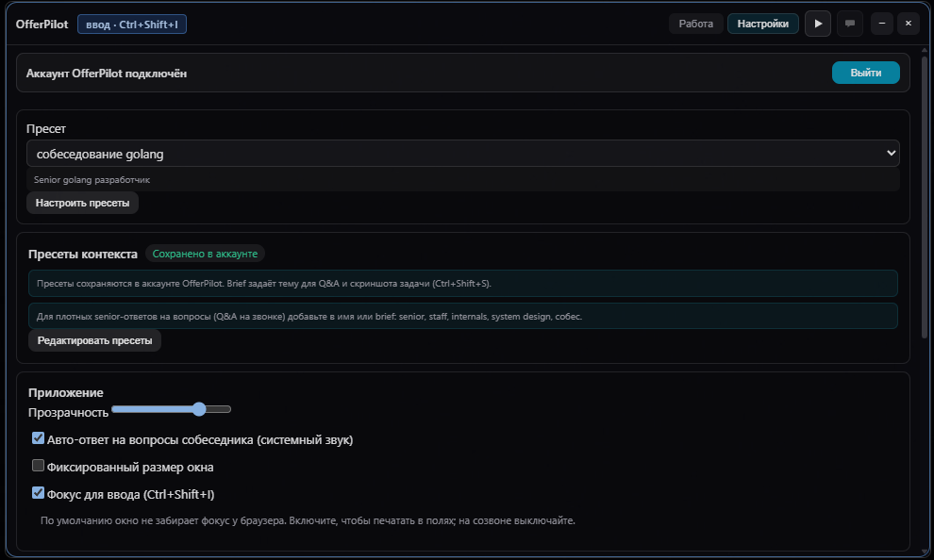Open the chat bubble icon in the header

pos(850,24)
